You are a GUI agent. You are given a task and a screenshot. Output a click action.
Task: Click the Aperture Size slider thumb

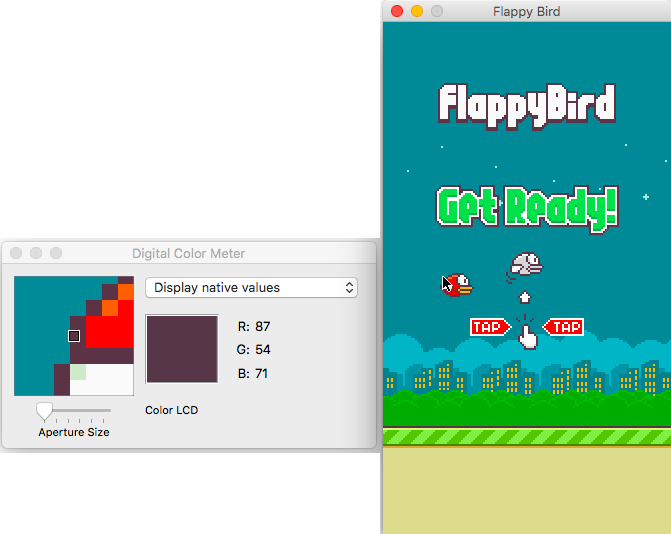[44, 411]
